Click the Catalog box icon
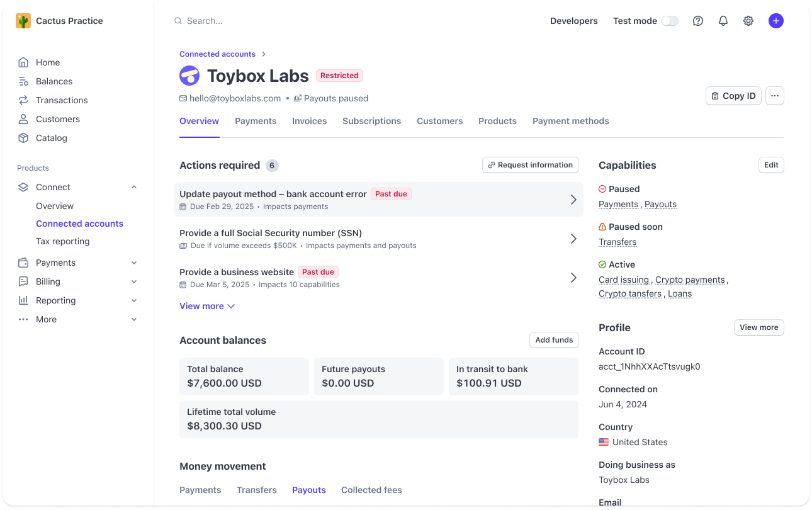This screenshot has width=812, height=510. pyautogui.click(x=23, y=138)
